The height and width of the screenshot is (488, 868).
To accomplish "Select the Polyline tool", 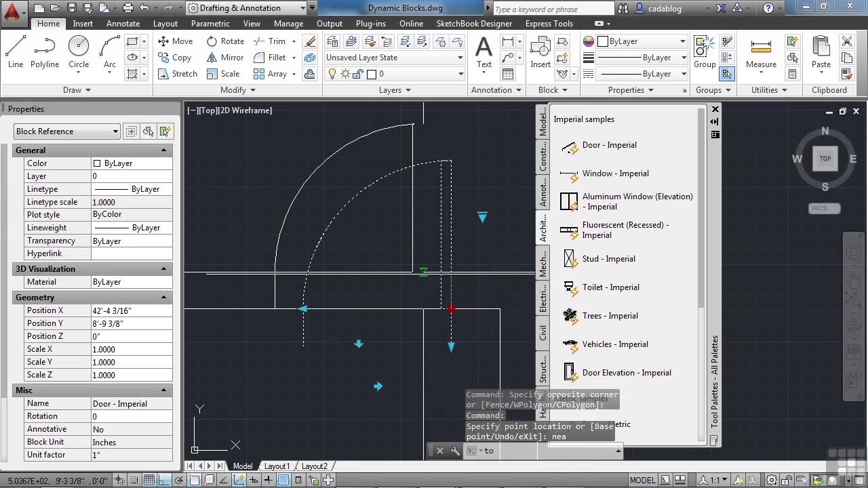I will point(45,52).
